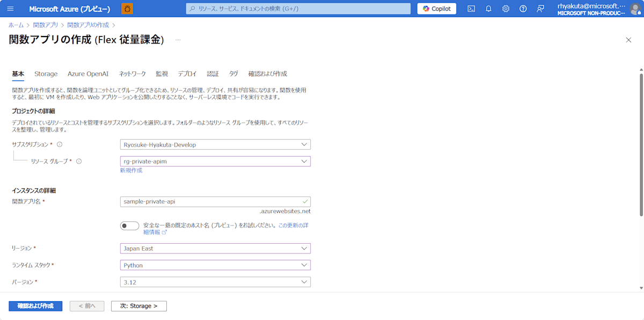Switch to the 監視 tab
Viewport: 644px width, 320px height.
pos(162,74)
